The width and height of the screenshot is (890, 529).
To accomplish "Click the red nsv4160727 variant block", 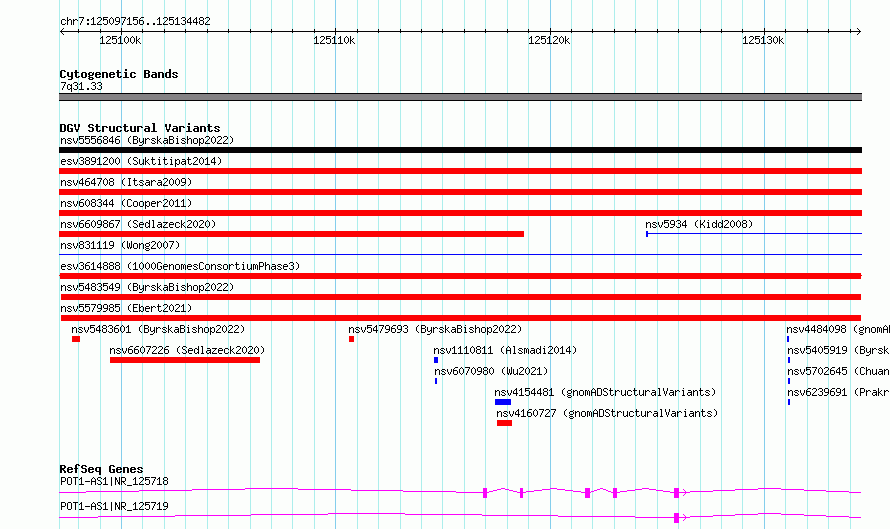I will click(504, 423).
